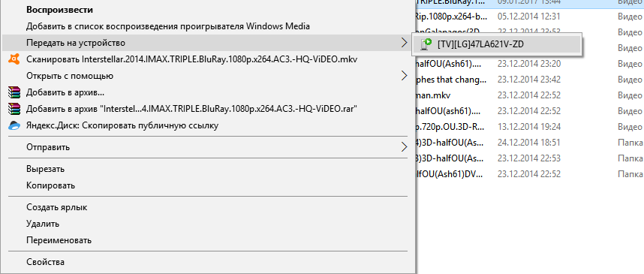The image size is (644, 274).
Task: Cast to [TV][LG]47LA621V-ZD device
Action: coord(496,44)
